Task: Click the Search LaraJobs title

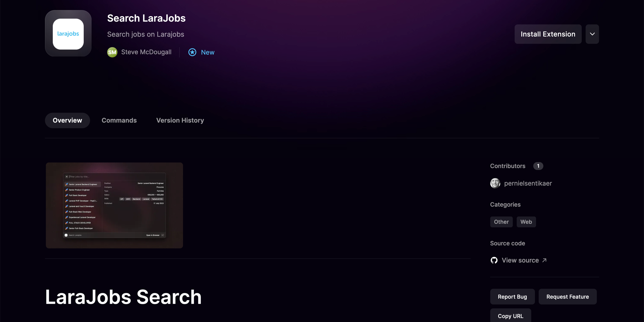Action: pyautogui.click(x=146, y=18)
